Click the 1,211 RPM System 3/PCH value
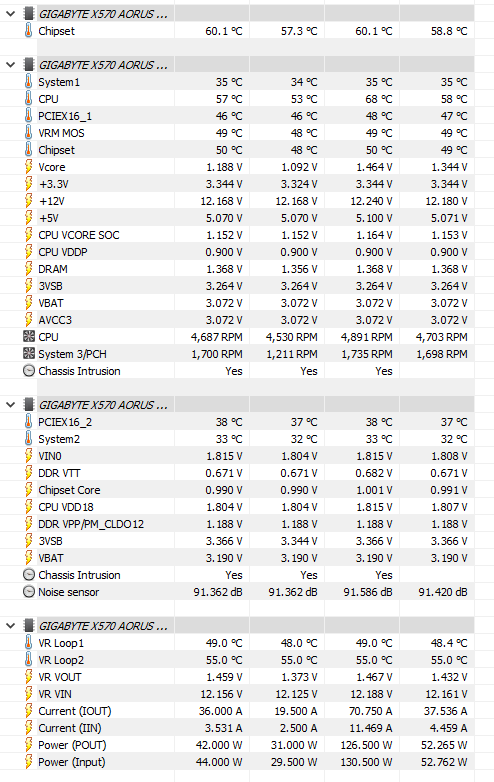The width and height of the screenshot is (494, 782). click(292, 354)
